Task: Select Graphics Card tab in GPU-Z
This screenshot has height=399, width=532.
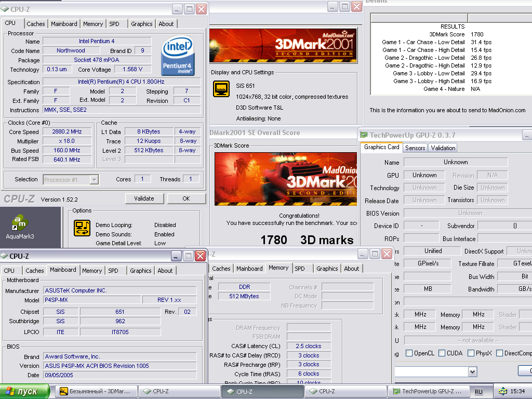Action: pos(382,147)
